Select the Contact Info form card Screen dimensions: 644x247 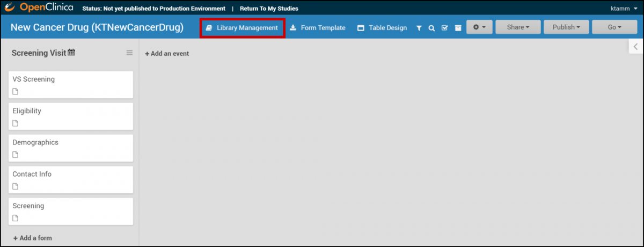[71, 180]
